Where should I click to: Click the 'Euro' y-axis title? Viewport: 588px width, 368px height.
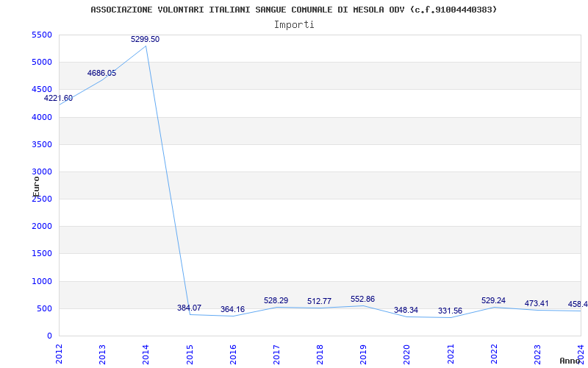(x=36, y=186)
